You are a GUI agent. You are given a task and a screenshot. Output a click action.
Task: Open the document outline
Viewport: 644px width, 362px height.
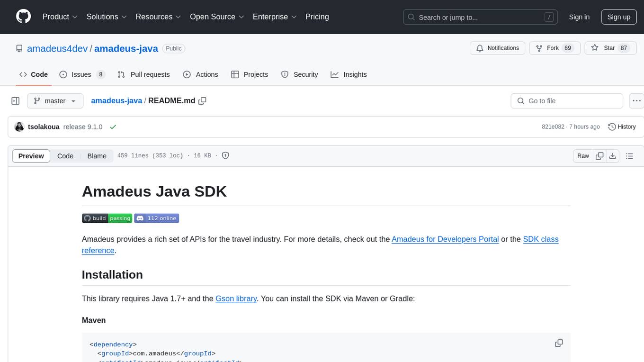tap(629, 156)
